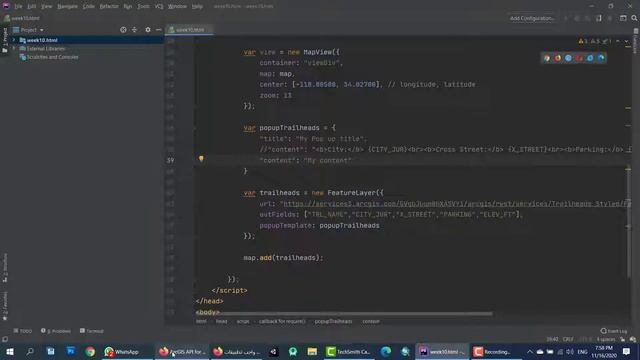Show hidden system tray icons

click(x=530, y=351)
